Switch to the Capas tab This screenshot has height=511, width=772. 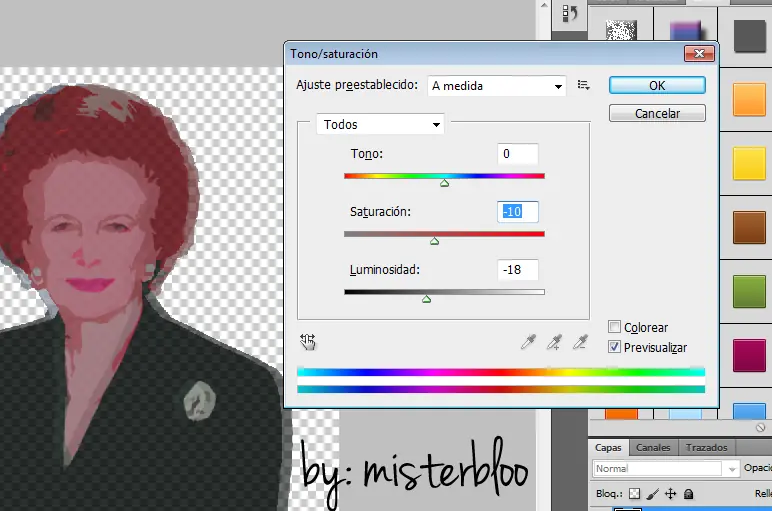pyautogui.click(x=608, y=447)
